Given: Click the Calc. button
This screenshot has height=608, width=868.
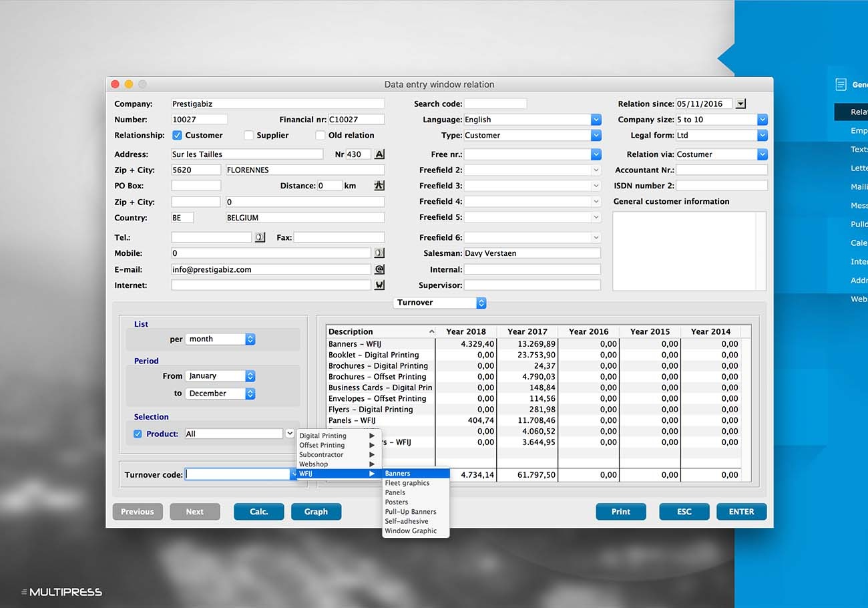Looking at the screenshot, I should tap(259, 512).
